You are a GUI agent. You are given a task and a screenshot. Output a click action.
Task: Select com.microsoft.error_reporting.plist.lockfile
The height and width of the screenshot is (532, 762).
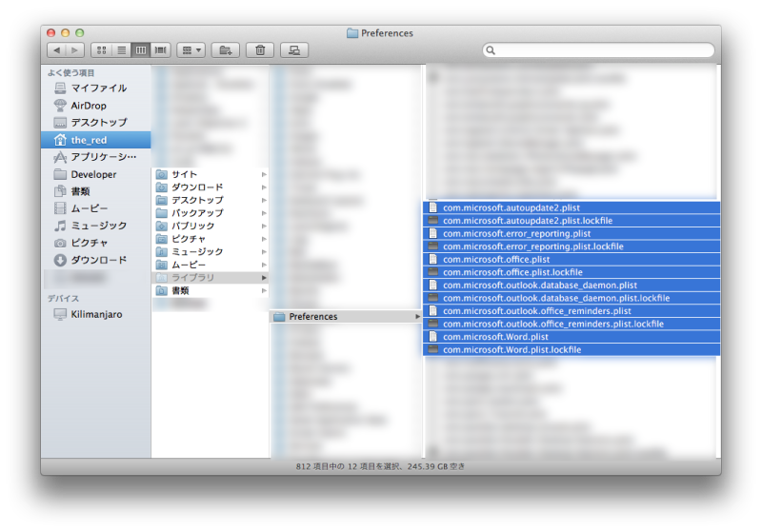(x=571, y=246)
